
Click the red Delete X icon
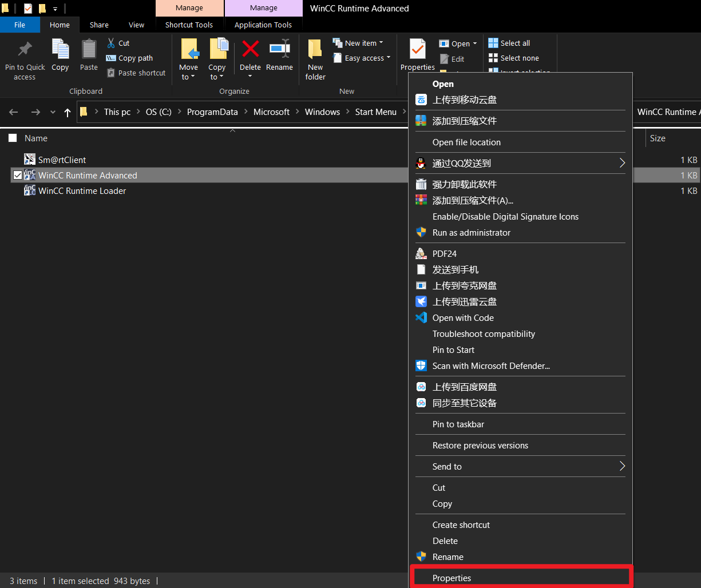point(250,49)
